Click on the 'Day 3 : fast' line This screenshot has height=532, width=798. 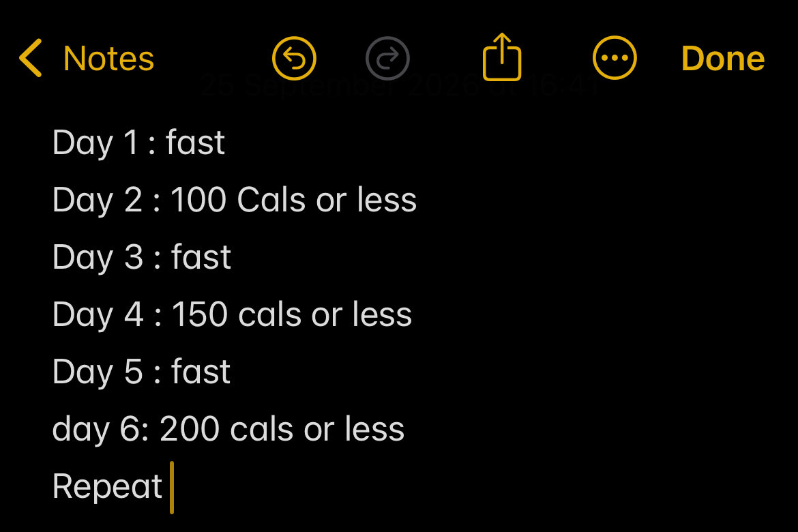(x=142, y=257)
